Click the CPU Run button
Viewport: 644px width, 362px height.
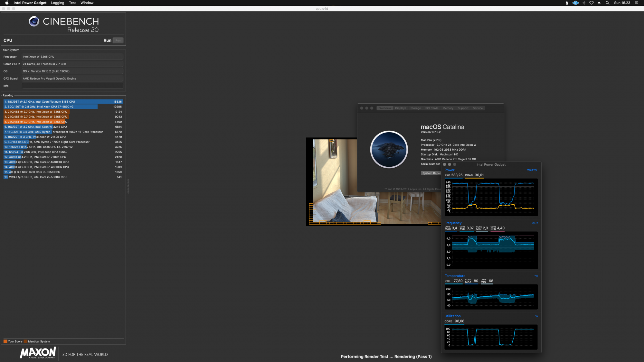pyautogui.click(x=118, y=40)
